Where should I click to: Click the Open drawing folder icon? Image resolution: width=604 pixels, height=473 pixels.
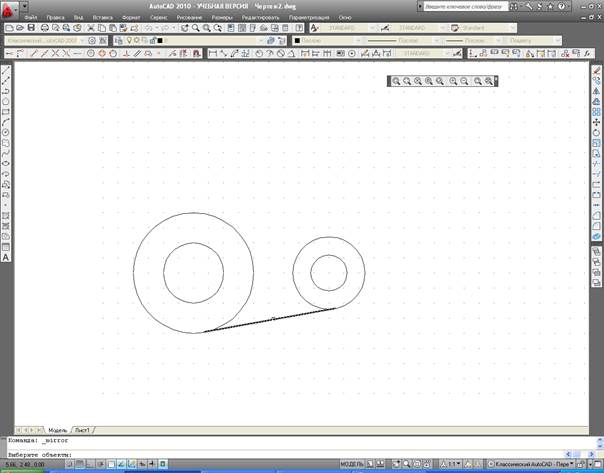(20, 28)
